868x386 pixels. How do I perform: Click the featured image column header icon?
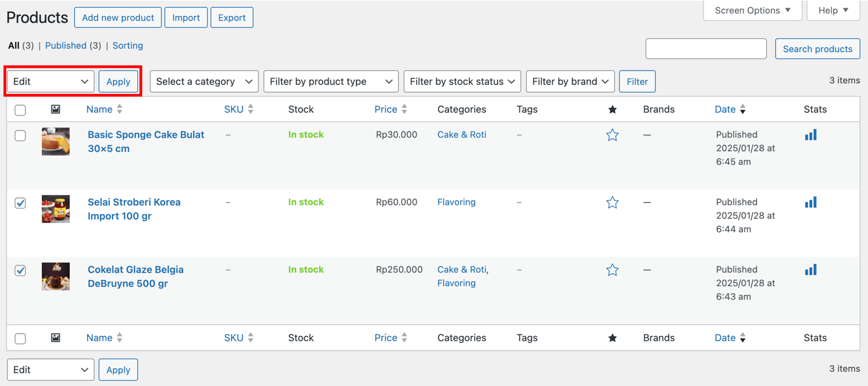(55, 109)
